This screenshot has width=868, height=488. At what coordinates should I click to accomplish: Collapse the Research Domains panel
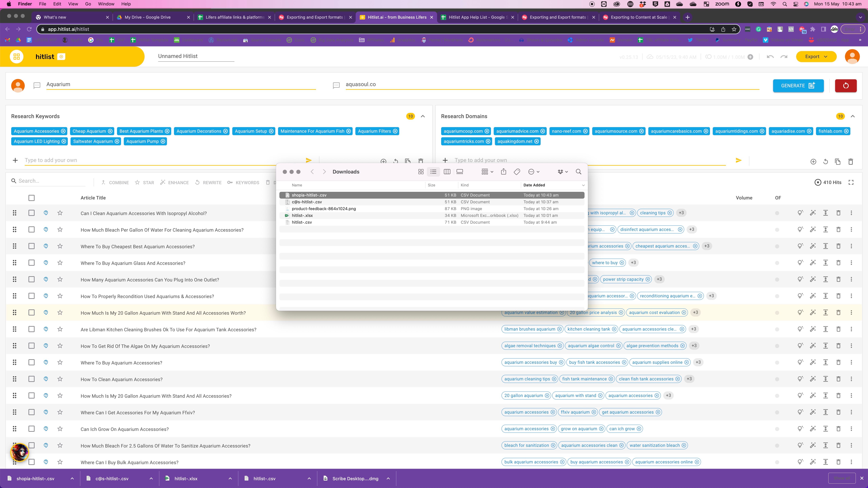pos(853,116)
